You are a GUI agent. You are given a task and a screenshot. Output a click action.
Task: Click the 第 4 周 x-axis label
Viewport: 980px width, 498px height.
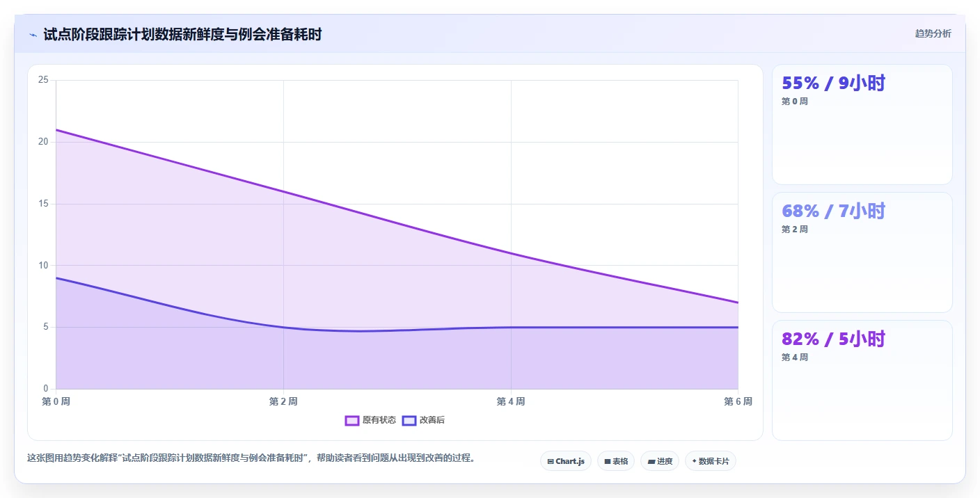(x=511, y=401)
